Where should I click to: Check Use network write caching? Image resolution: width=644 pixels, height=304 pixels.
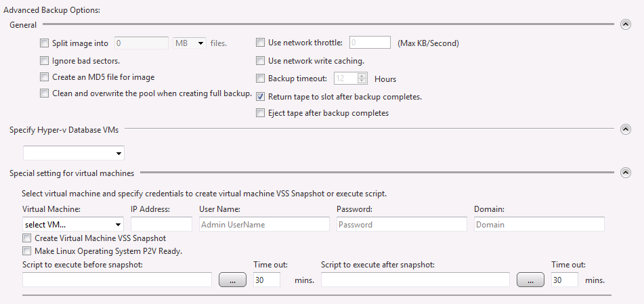pos(260,61)
